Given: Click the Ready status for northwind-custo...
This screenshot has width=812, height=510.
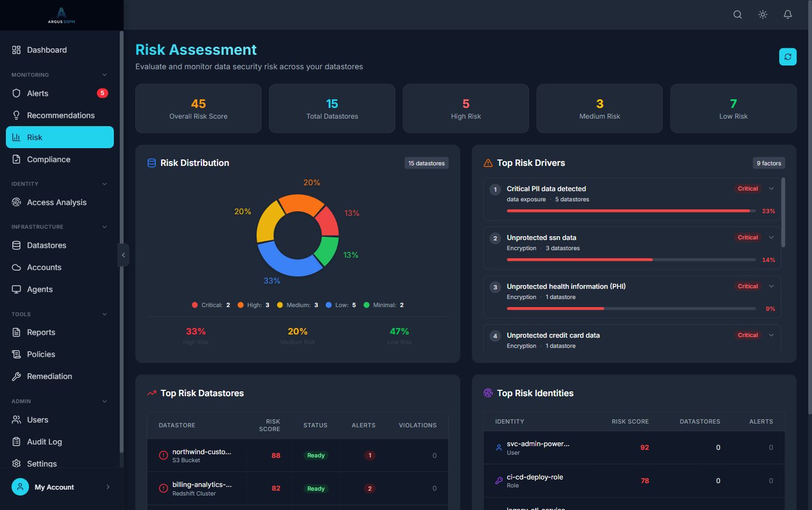Looking at the screenshot, I should tap(316, 455).
